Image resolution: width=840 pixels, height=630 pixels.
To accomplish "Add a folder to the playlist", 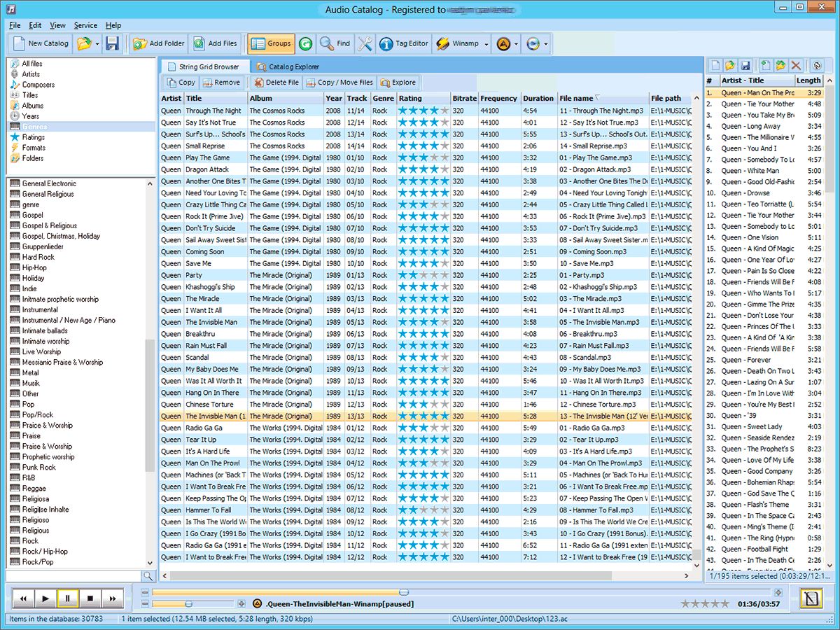I will (x=780, y=65).
